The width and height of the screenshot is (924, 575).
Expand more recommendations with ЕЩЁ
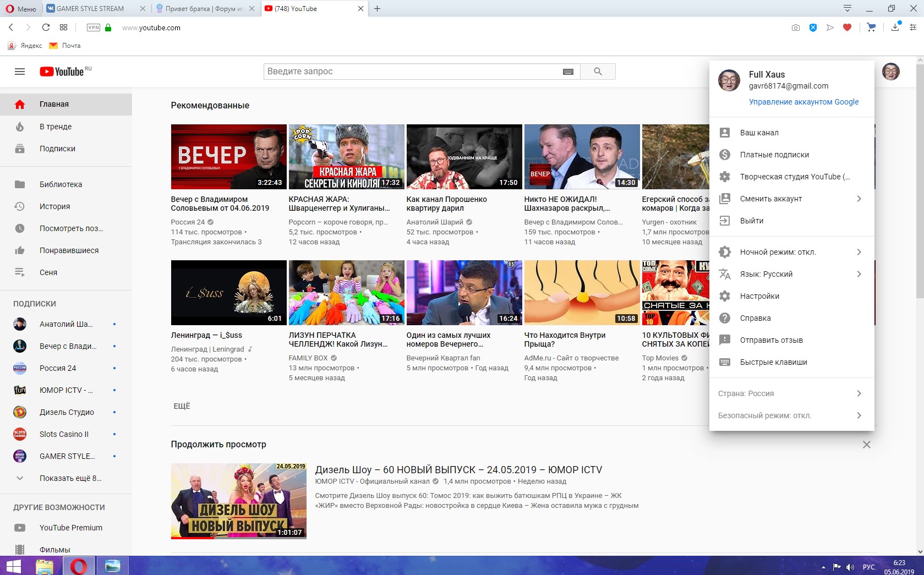(182, 406)
